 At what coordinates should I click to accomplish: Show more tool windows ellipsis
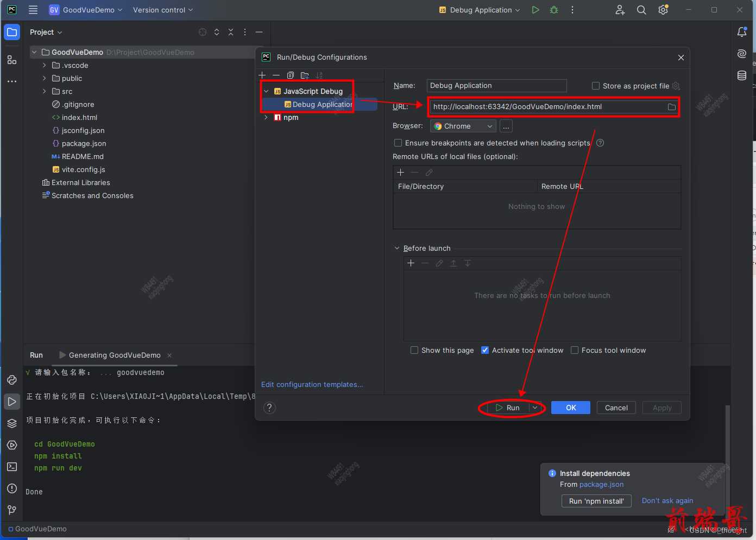pos(12,81)
